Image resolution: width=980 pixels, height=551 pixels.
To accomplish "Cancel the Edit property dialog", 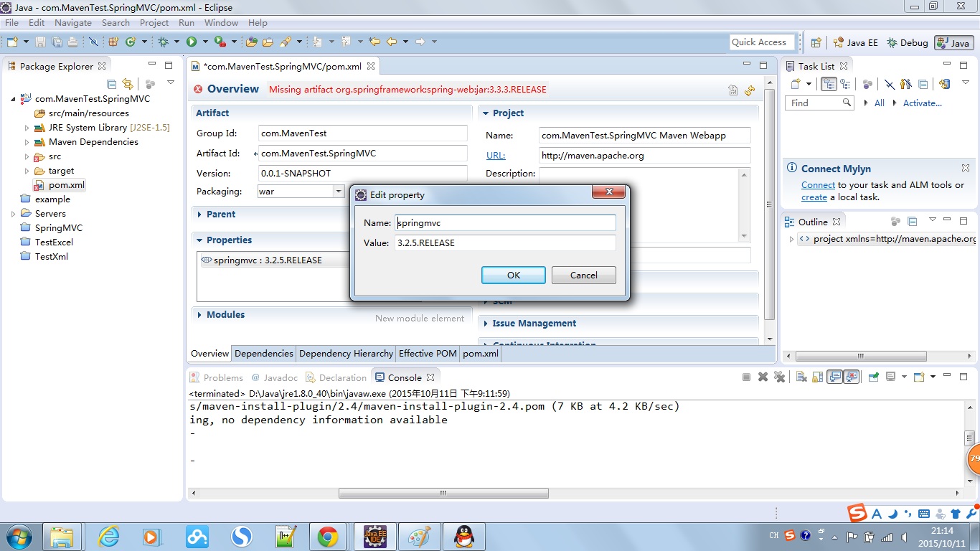I will click(584, 275).
